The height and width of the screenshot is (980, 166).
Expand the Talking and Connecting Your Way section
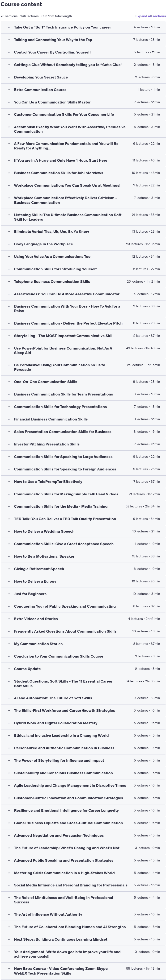tap(83, 40)
